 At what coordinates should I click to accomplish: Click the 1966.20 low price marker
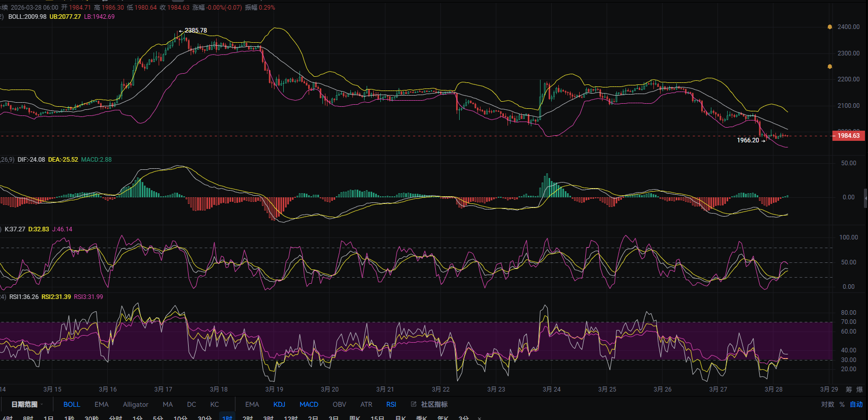(x=748, y=140)
